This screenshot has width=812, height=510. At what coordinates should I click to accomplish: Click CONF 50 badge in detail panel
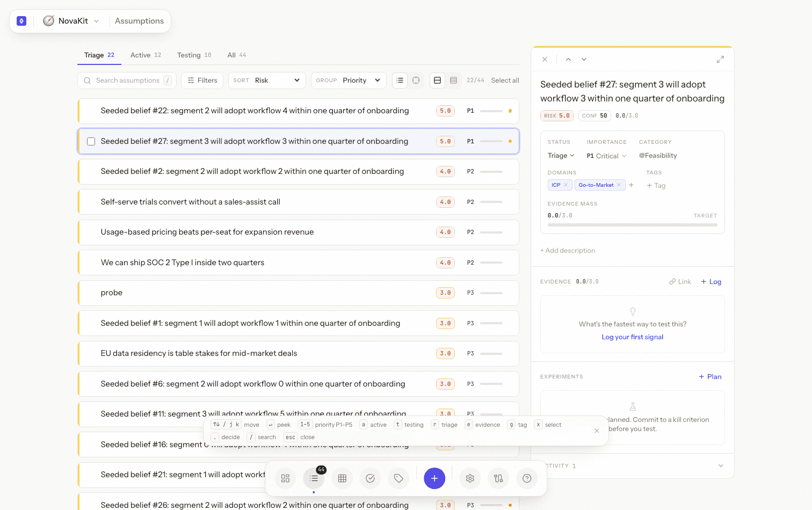tap(595, 116)
